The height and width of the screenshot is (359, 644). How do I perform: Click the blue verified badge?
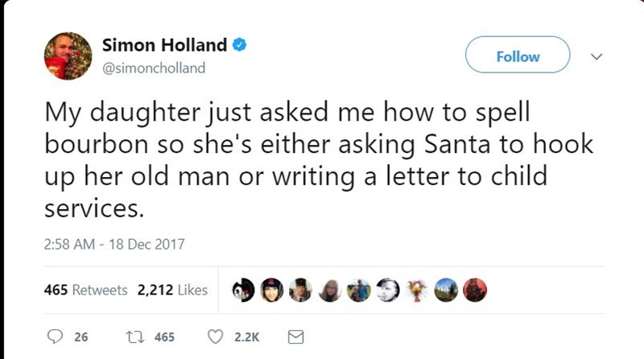coord(239,45)
